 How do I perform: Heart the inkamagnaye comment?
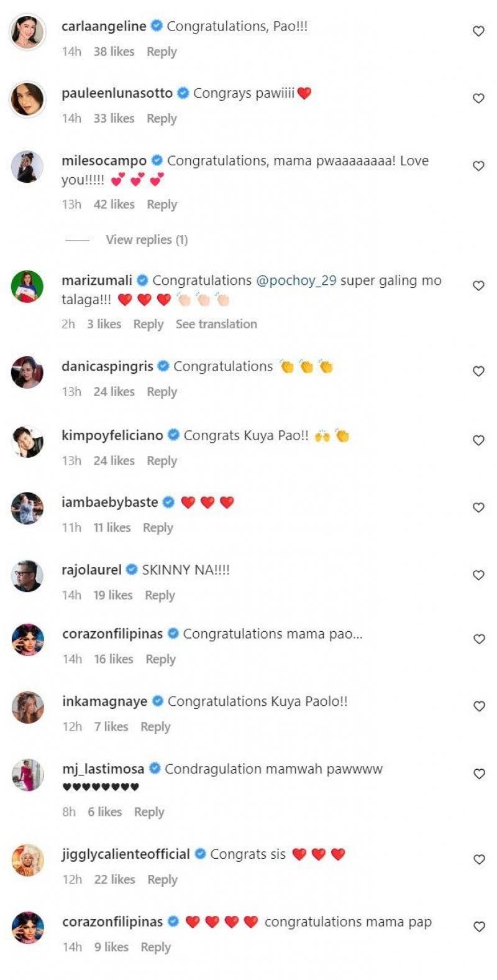coord(478,706)
